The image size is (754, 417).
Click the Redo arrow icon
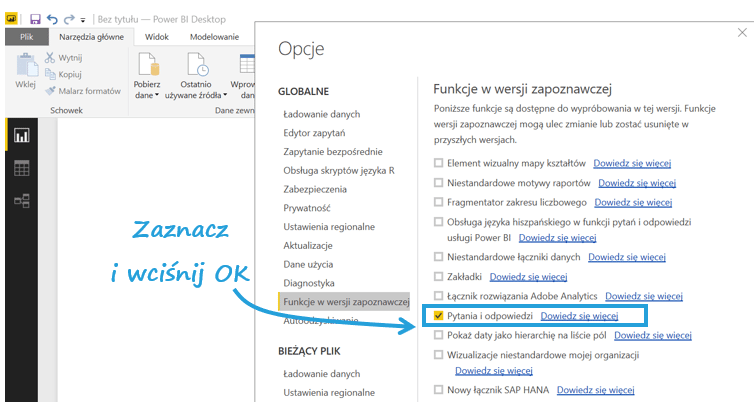(x=68, y=19)
